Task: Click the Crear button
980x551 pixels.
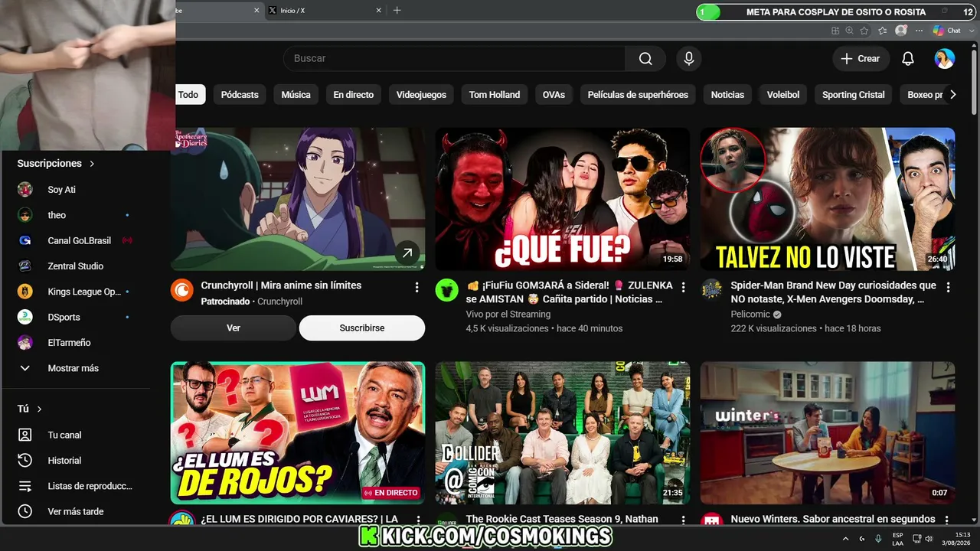Action: point(861,59)
